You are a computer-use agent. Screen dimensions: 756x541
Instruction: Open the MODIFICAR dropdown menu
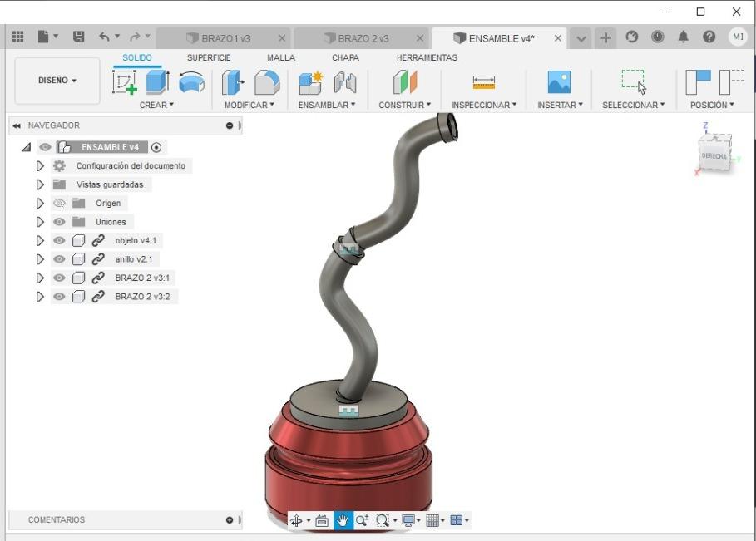[x=250, y=105]
